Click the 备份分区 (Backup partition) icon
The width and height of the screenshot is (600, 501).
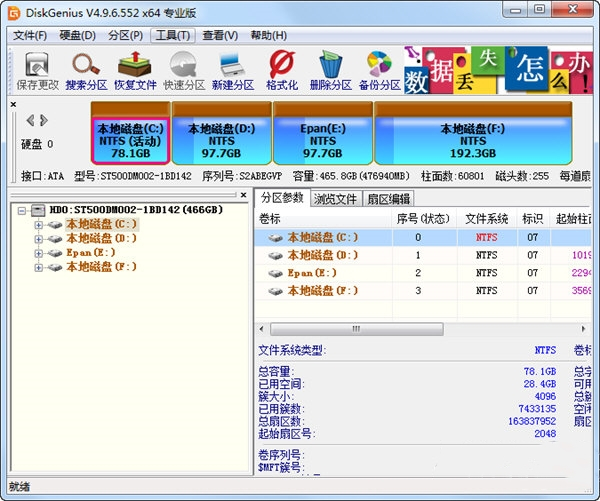379,70
